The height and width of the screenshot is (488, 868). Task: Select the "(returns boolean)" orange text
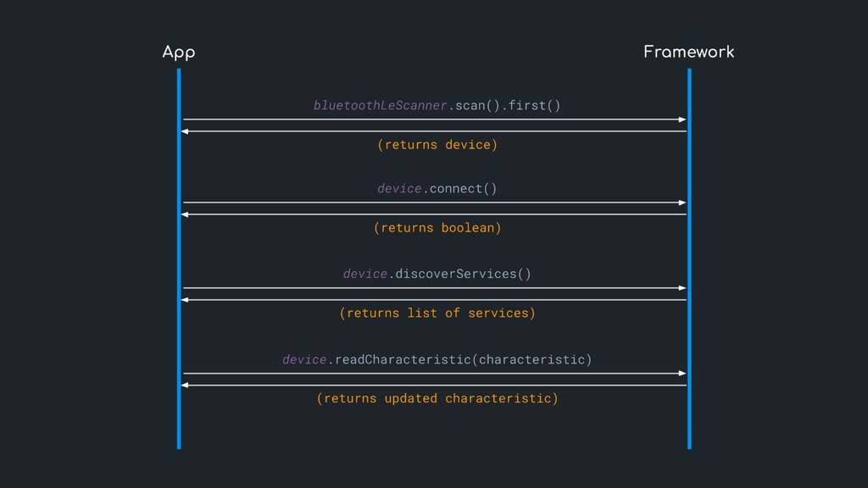(x=437, y=228)
